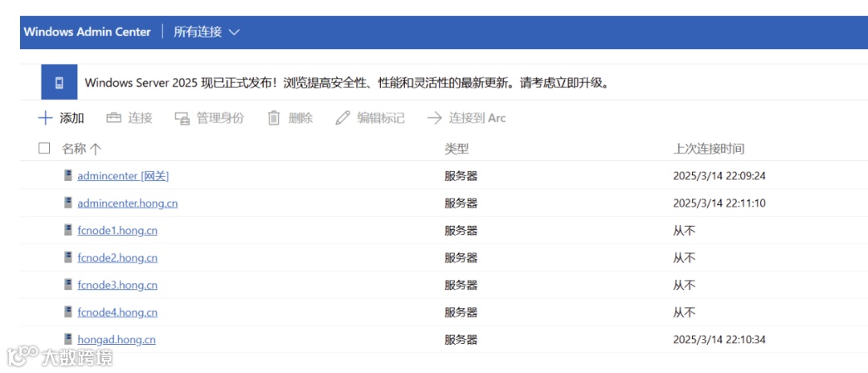Click the 连接 toolbar button label
This screenshot has height=373, width=868.
(x=140, y=118)
